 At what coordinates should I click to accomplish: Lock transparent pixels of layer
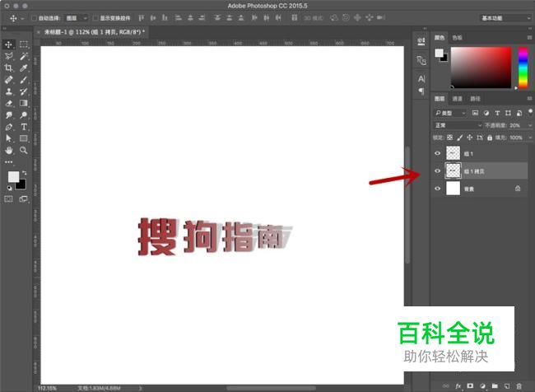[x=449, y=138]
